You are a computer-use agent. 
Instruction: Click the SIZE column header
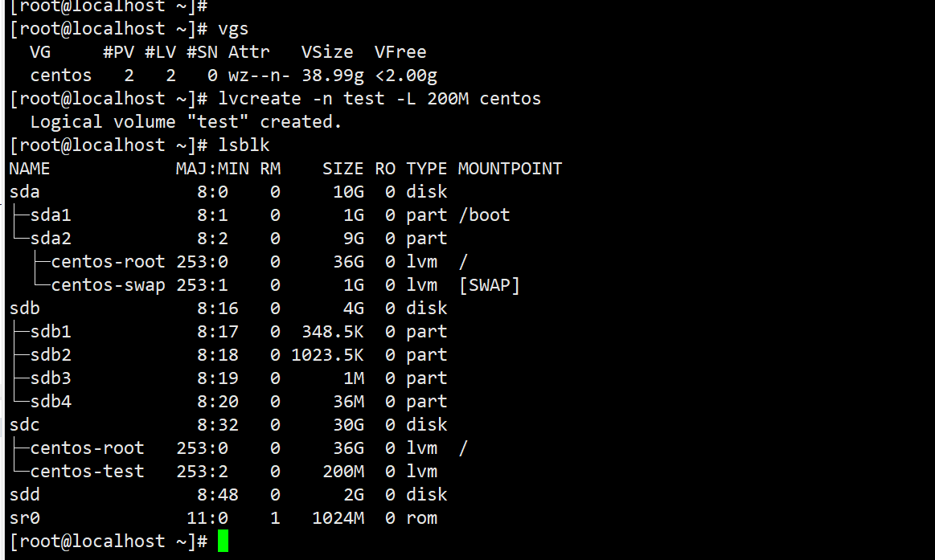pyautogui.click(x=342, y=169)
